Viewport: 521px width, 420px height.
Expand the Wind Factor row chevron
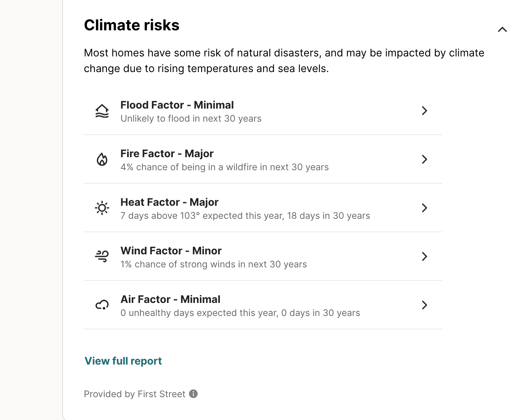424,256
